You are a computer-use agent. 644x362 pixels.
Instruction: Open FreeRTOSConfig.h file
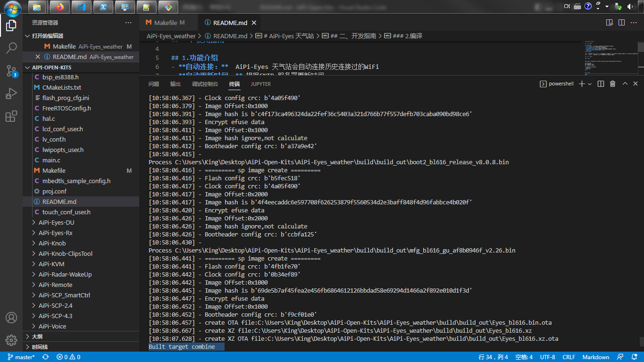81,108
